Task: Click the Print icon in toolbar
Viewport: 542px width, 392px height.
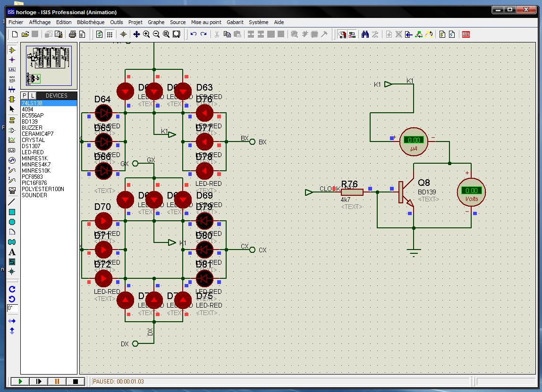Action: coord(72,34)
